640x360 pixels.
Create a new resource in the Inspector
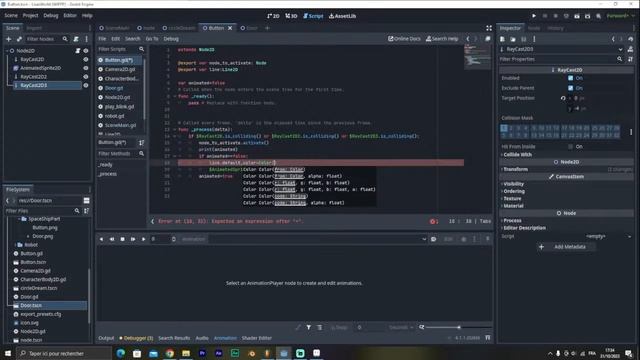[502, 39]
